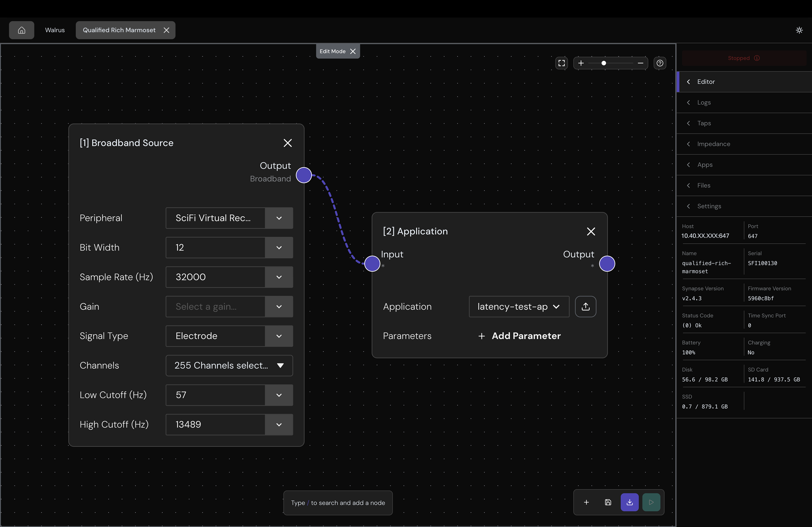Image resolution: width=812 pixels, height=527 pixels.
Task: Click the Application output port
Action: 607,264
